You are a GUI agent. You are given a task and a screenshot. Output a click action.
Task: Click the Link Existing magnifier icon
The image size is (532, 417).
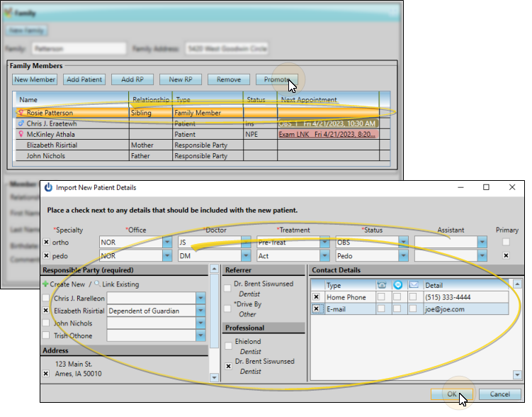tap(96, 284)
